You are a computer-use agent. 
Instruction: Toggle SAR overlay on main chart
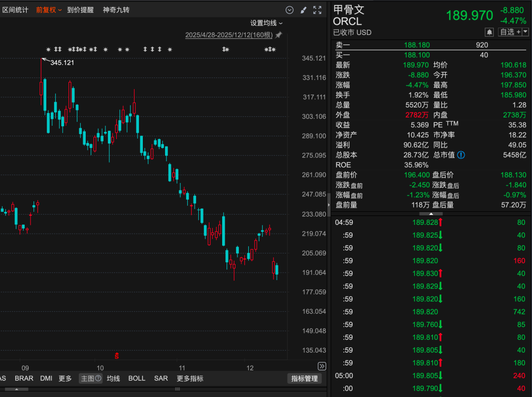coord(161,378)
